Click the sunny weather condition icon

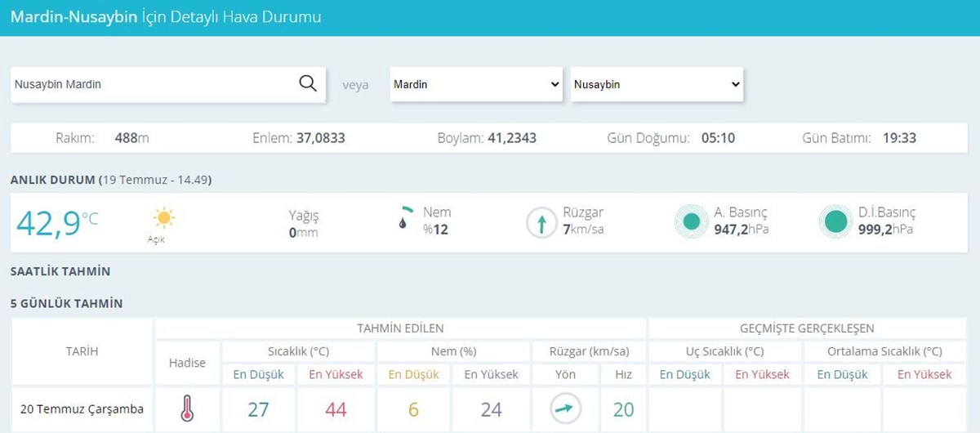pyautogui.click(x=164, y=219)
